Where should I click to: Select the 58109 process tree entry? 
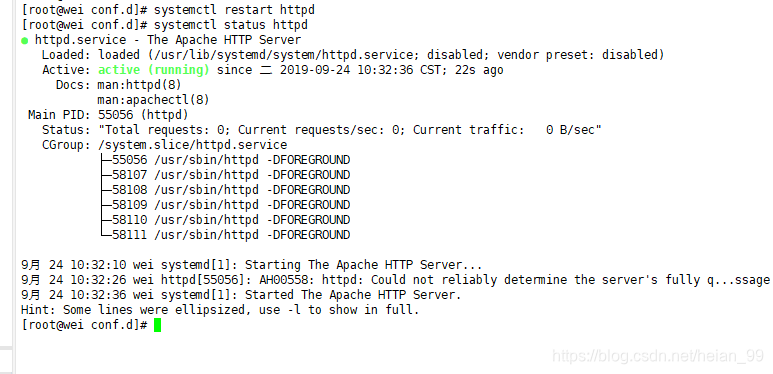coord(225,205)
